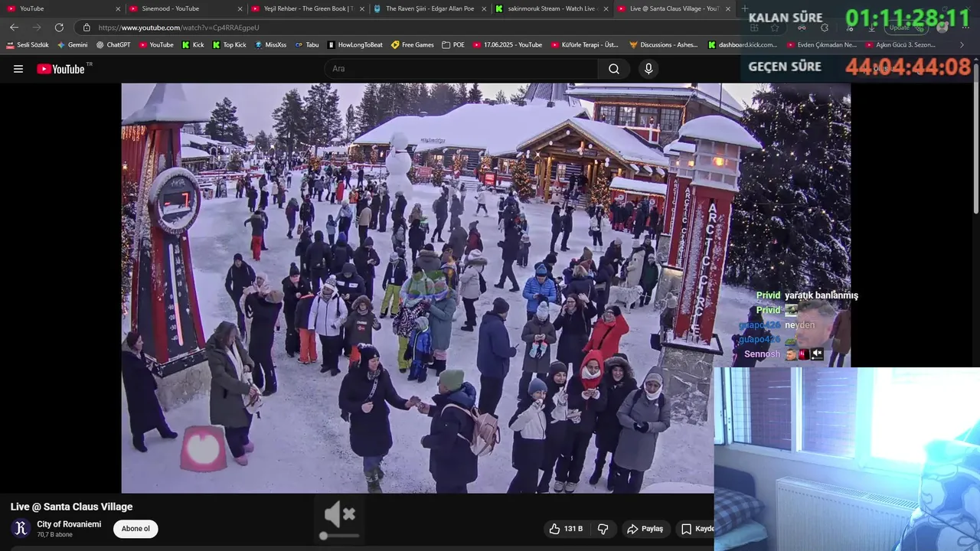Open City of Rovaniemi channel avatar
This screenshot has height=551, width=980.
click(21, 528)
